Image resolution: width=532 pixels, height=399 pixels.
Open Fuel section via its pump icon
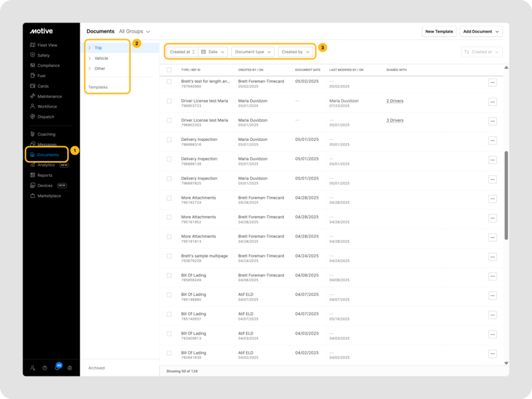pos(32,76)
